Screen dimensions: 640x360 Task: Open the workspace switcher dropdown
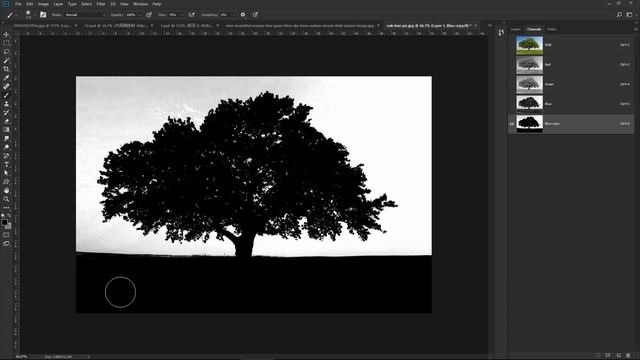[x=630, y=15]
